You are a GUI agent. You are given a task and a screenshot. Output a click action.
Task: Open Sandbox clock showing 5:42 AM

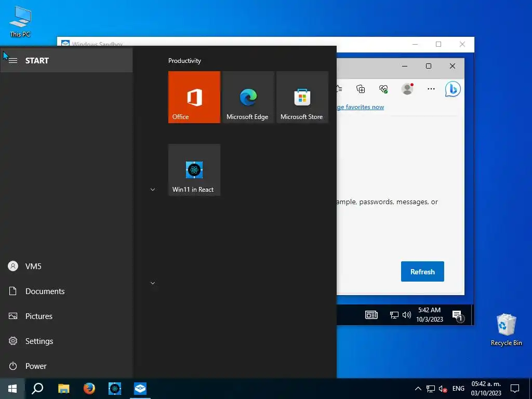[430, 314]
